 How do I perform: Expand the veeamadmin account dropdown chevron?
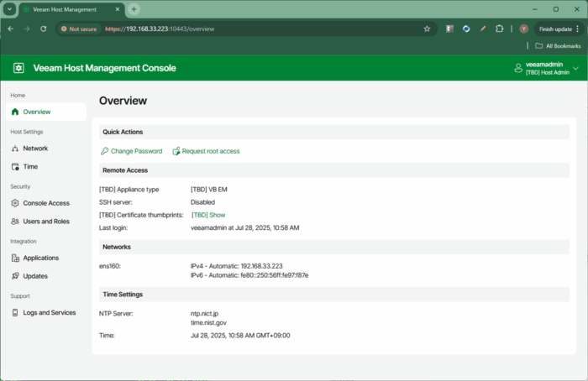point(575,68)
